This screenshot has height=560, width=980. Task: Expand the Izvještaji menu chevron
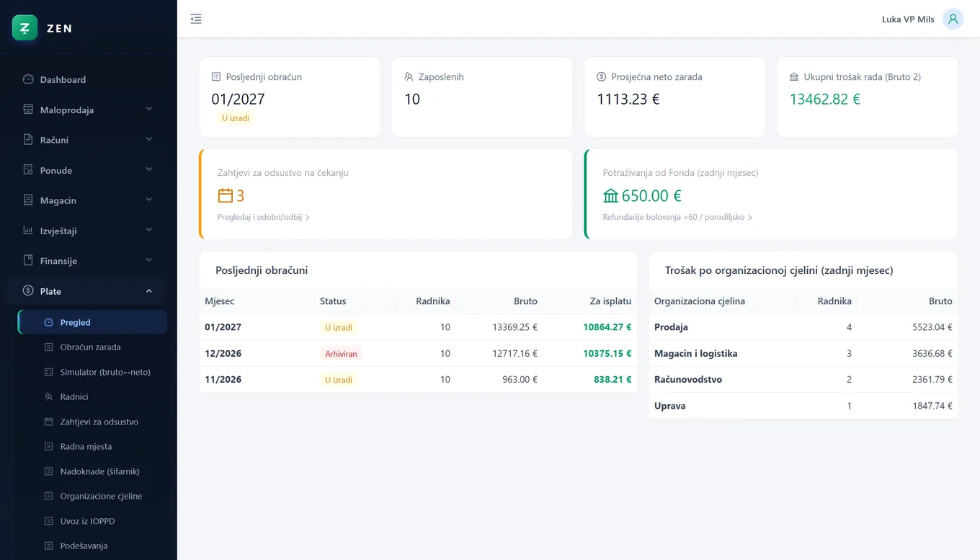[x=149, y=230]
